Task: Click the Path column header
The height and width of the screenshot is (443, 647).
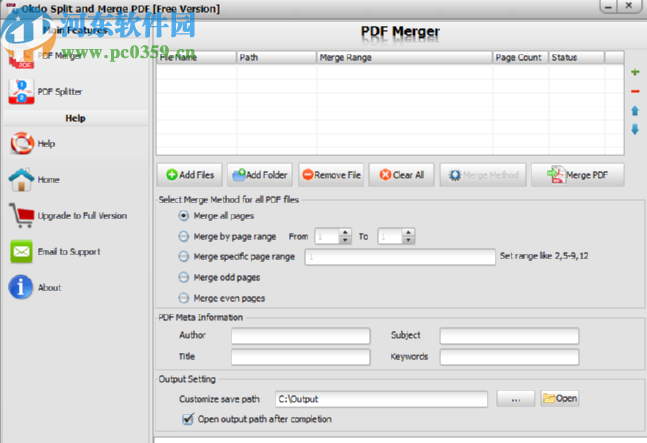Action: (x=276, y=57)
